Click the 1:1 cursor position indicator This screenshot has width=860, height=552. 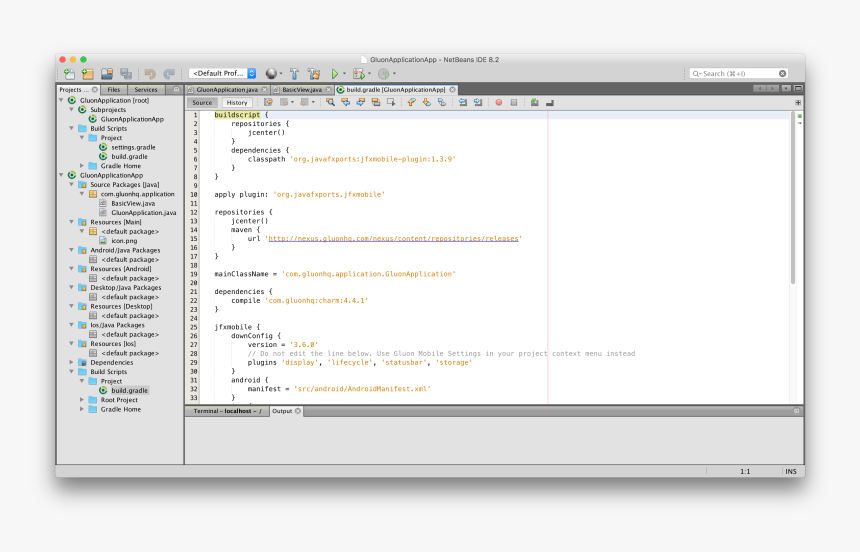745,471
